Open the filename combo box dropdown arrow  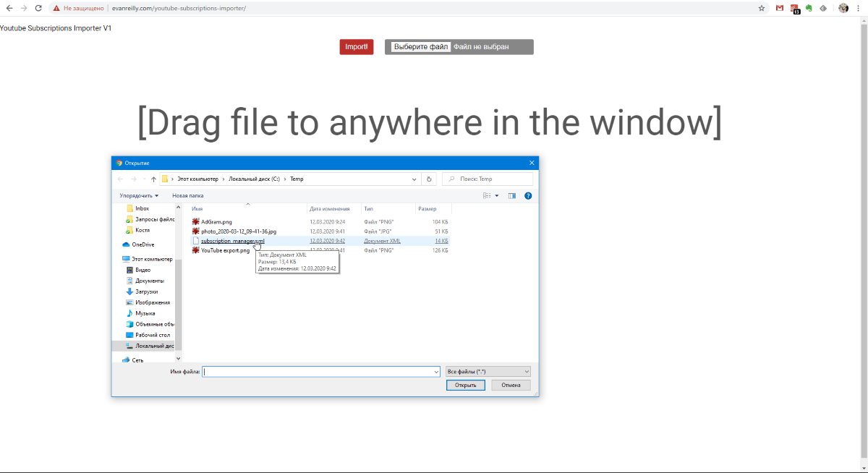click(436, 372)
